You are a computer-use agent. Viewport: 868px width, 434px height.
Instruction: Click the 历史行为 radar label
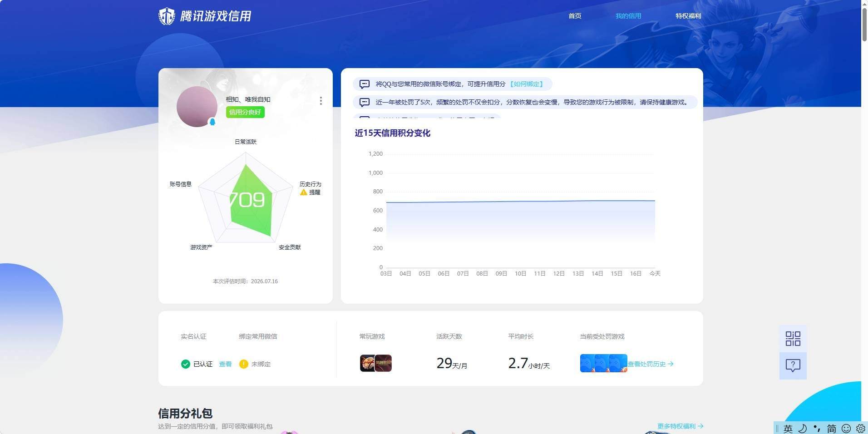310,184
